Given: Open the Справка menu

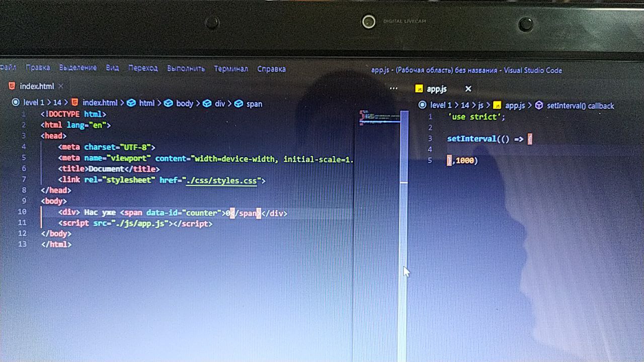Looking at the screenshot, I should pos(272,69).
